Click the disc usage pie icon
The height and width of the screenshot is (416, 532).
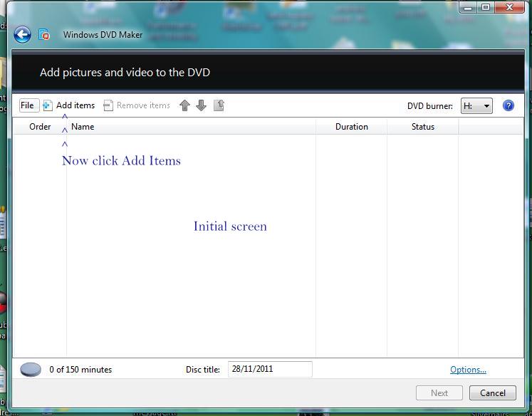(x=31, y=370)
